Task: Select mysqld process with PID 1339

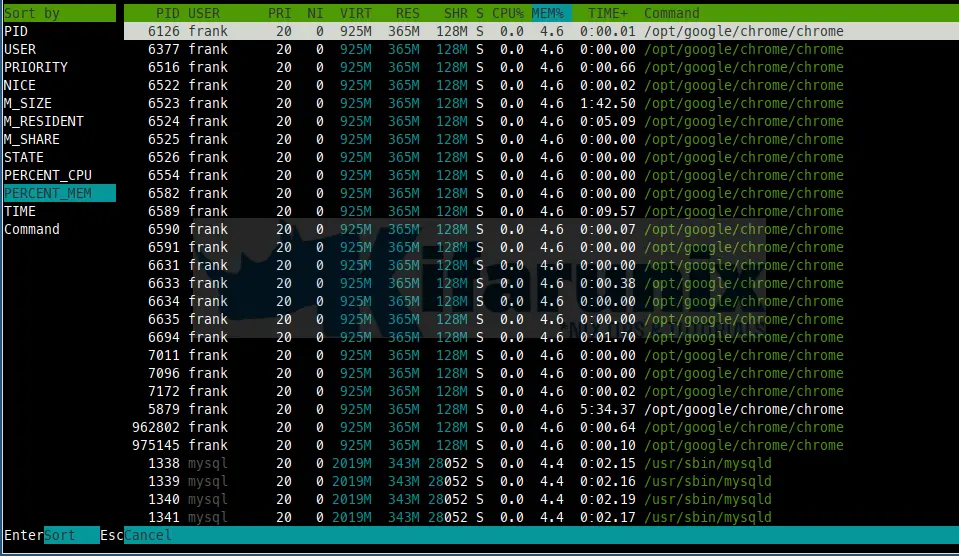Action: [x=541, y=481]
